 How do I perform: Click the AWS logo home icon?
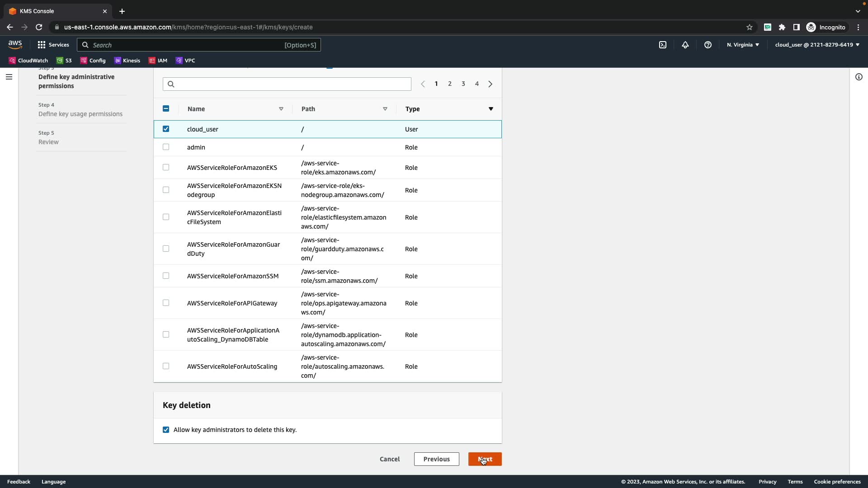tap(15, 44)
